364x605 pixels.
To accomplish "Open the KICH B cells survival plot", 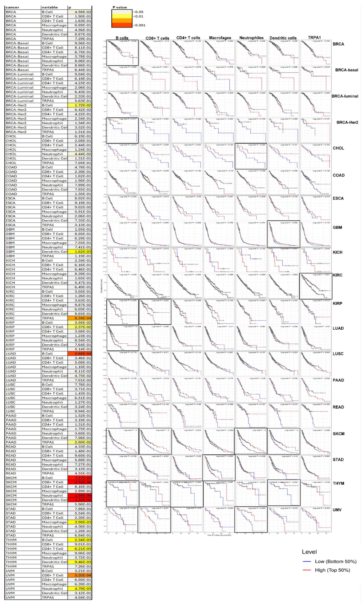I will point(122,260).
